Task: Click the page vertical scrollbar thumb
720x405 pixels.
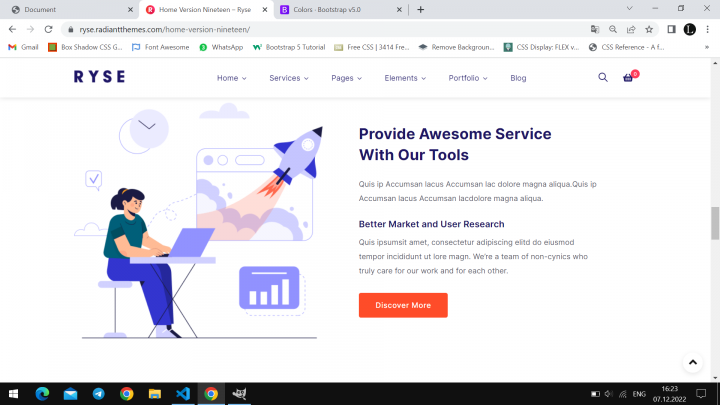Action: click(715, 223)
